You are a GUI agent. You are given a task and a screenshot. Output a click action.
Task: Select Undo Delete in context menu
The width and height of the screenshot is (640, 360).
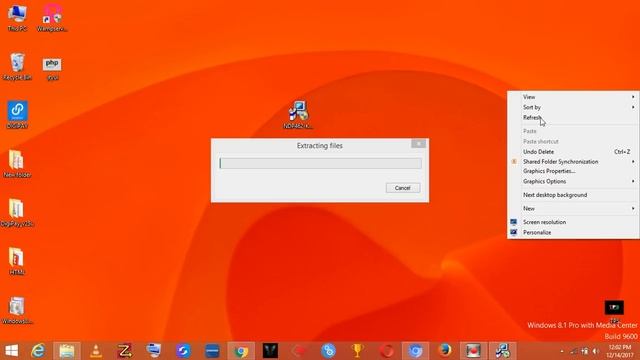573,151
